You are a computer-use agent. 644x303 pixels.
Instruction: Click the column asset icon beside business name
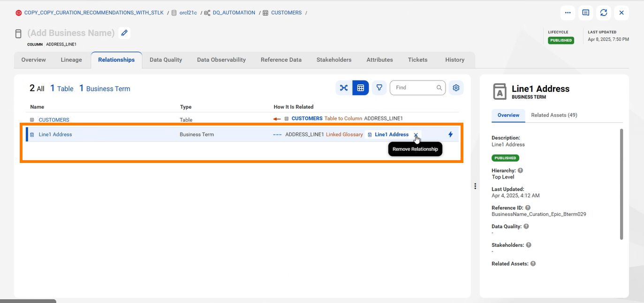click(19, 33)
